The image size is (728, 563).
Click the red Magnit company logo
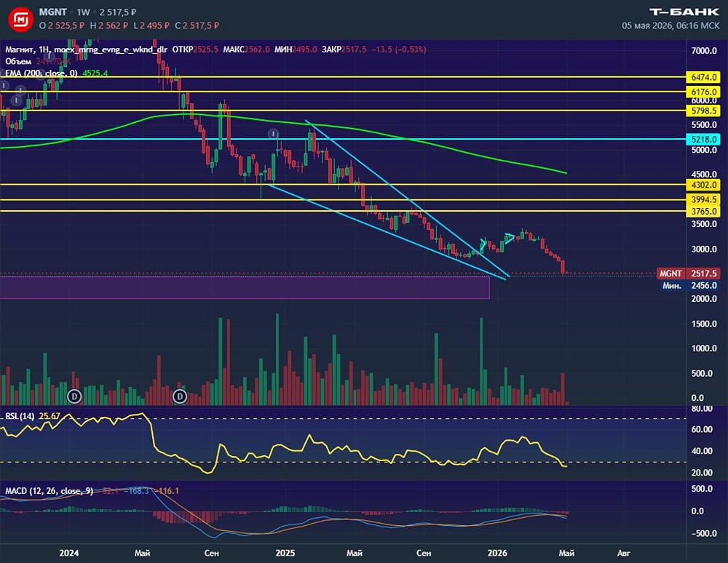point(21,19)
